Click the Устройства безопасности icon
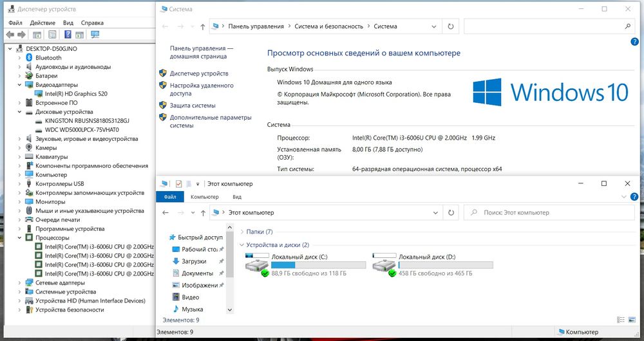This screenshot has height=341, width=644. point(29,310)
